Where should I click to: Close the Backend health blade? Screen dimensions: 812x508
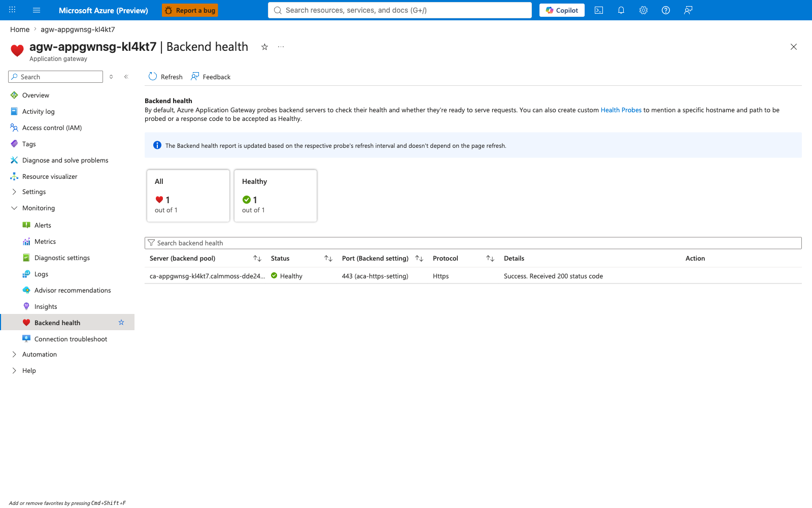[x=794, y=47]
